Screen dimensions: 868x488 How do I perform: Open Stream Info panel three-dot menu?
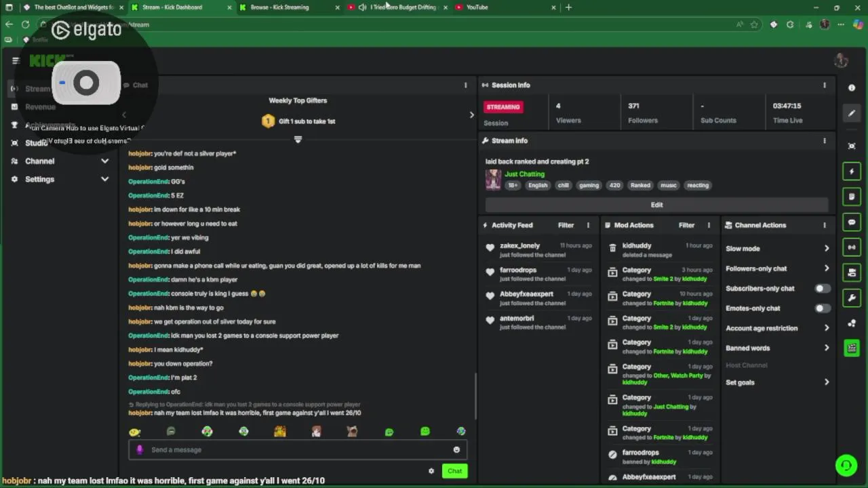(825, 141)
